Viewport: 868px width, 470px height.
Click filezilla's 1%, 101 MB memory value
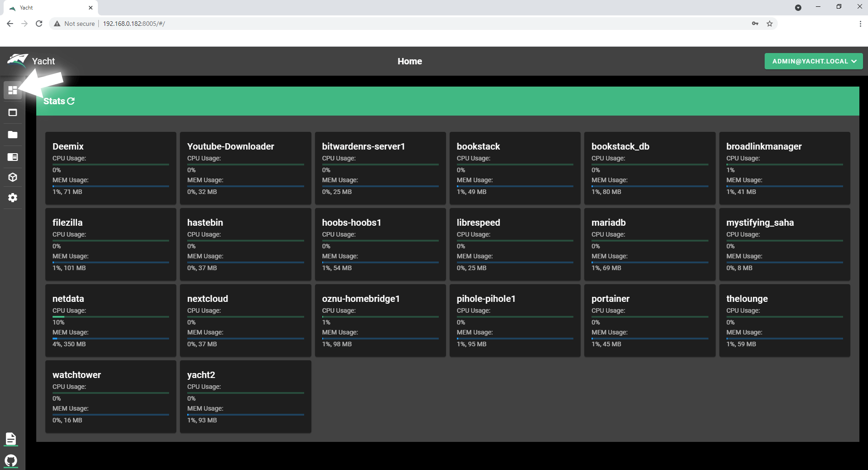point(69,268)
